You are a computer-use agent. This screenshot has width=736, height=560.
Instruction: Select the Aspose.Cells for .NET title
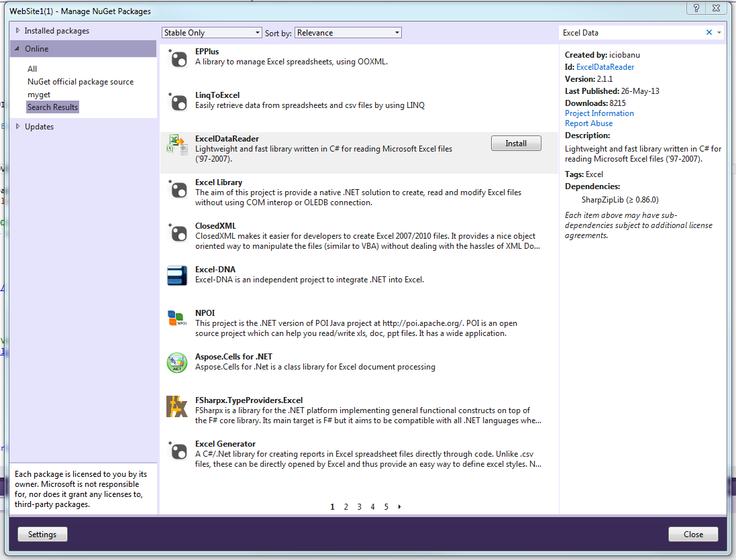tap(233, 357)
